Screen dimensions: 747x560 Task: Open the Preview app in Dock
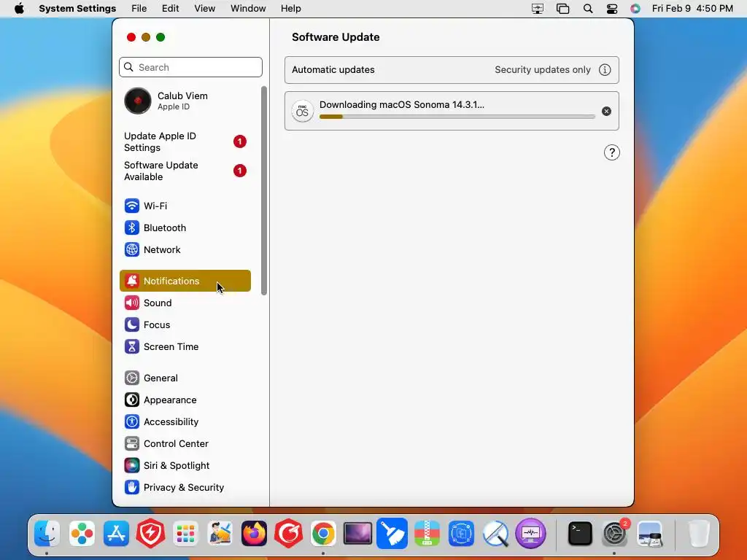pyautogui.click(x=650, y=533)
